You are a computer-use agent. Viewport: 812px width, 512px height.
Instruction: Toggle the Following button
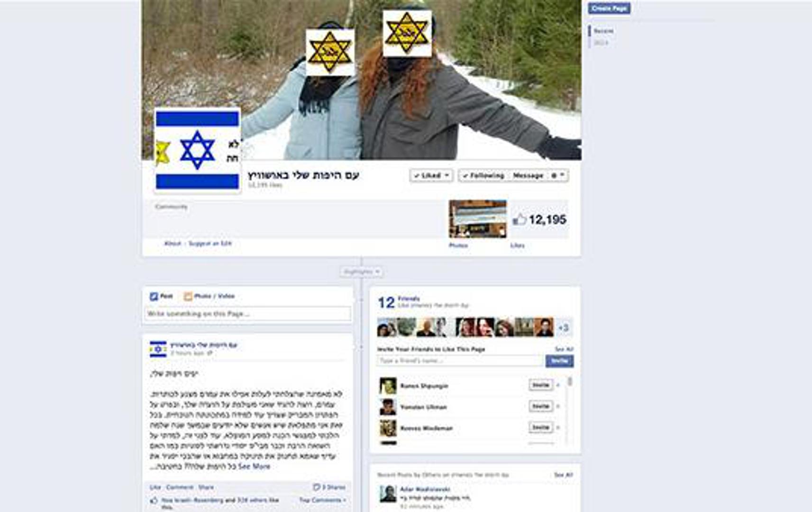[x=483, y=175]
